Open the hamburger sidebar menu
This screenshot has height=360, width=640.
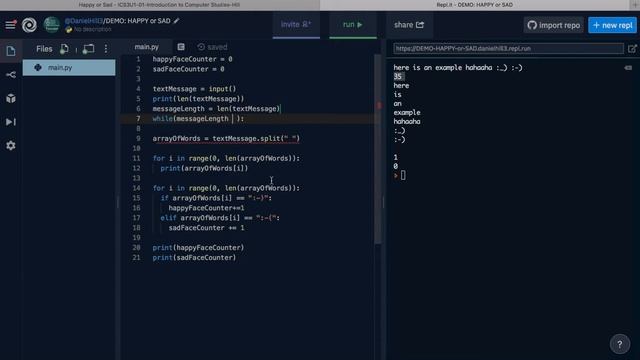(x=10, y=25)
